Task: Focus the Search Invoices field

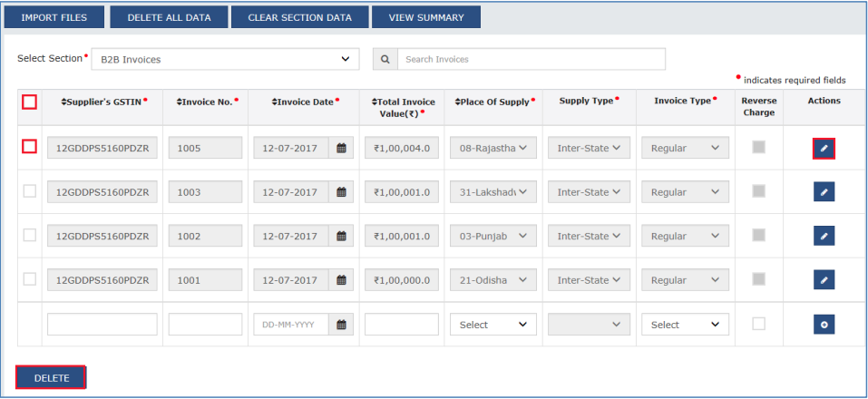Action: pyautogui.click(x=532, y=59)
